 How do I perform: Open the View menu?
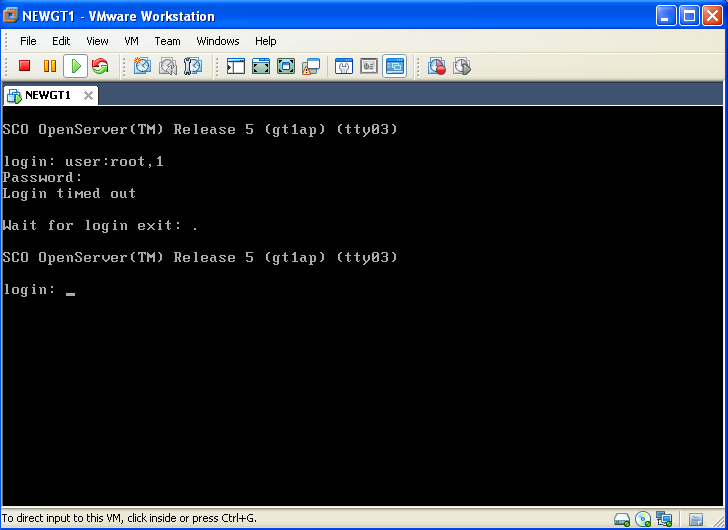97,41
